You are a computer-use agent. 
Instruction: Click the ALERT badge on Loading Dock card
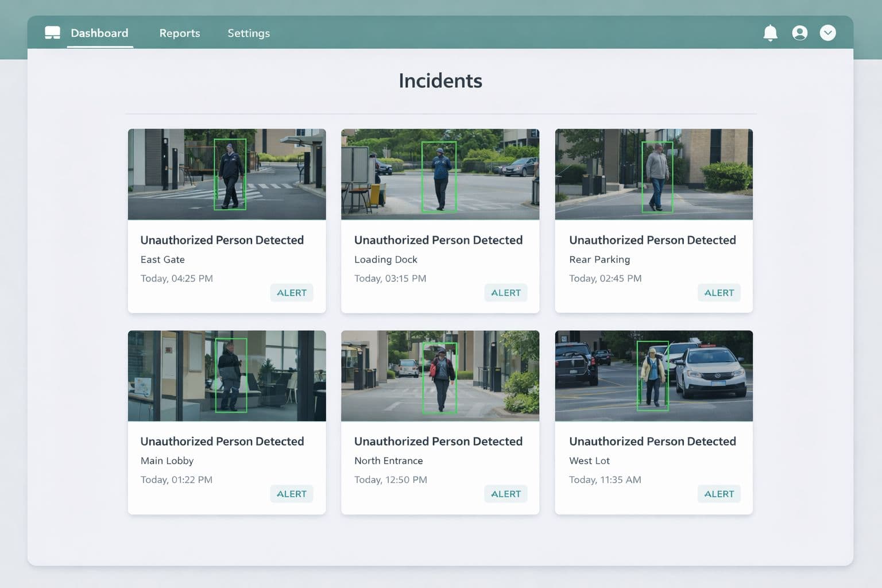(505, 292)
